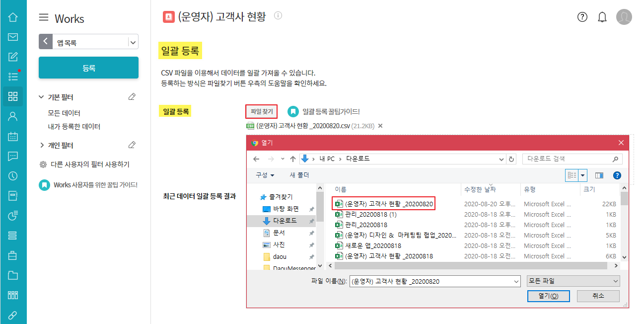Screen dimensions: 644x324
Task: Click the notification bell icon
Action: point(602,17)
